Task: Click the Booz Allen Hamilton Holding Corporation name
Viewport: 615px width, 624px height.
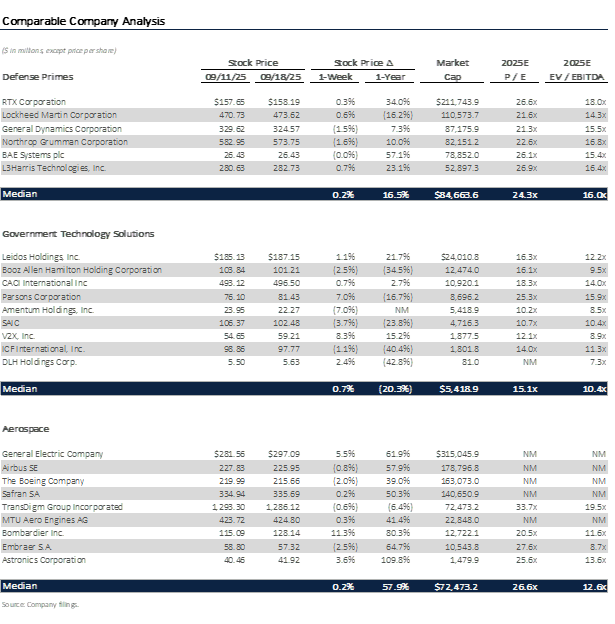Action: click(82, 270)
